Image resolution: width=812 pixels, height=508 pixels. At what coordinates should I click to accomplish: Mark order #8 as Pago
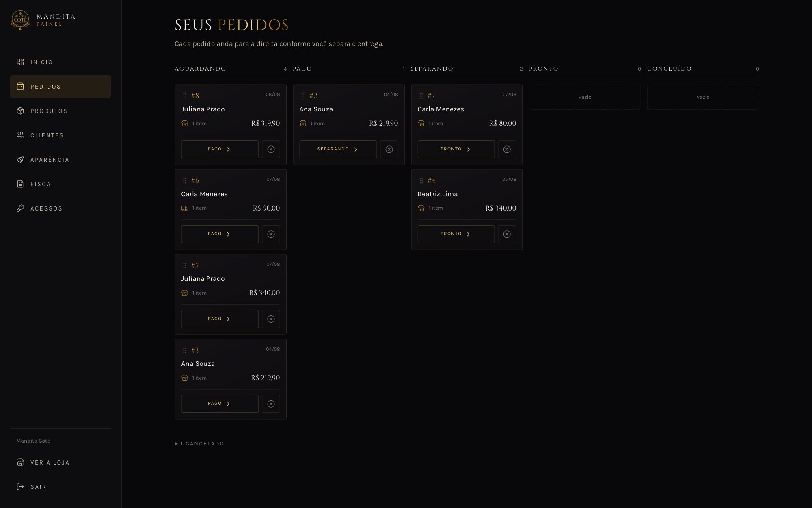coord(220,149)
